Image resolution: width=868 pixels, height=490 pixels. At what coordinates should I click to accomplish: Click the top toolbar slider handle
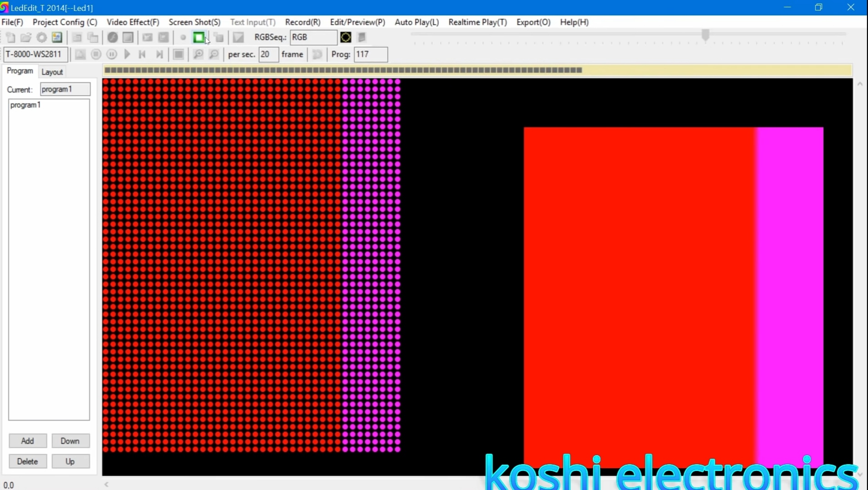point(705,35)
